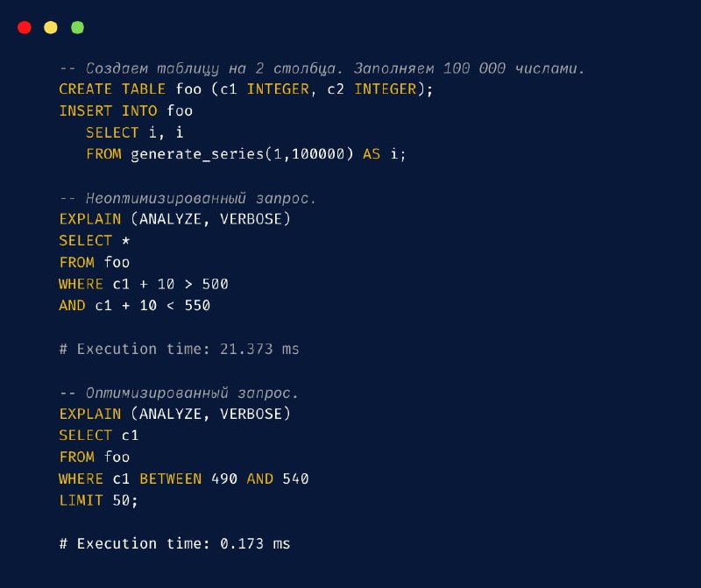
Task: Click the red close dot
Action: (24, 27)
